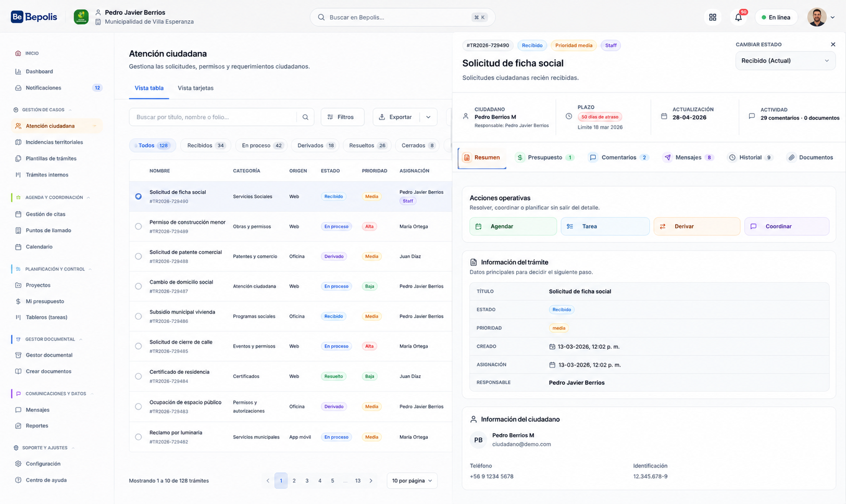Open the apps grid icon
The width and height of the screenshot is (846, 504).
[713, 17]
